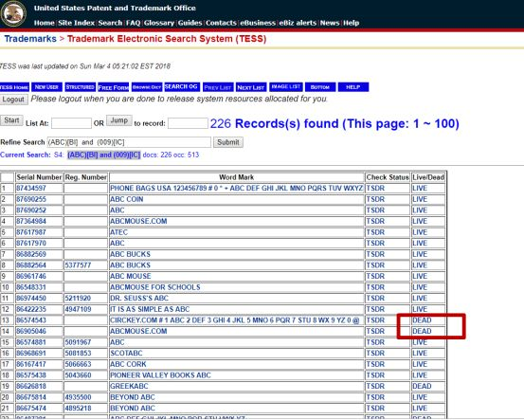This screenshot has height=420, width=524.
Task: Click the Start button
Action: 11,120
